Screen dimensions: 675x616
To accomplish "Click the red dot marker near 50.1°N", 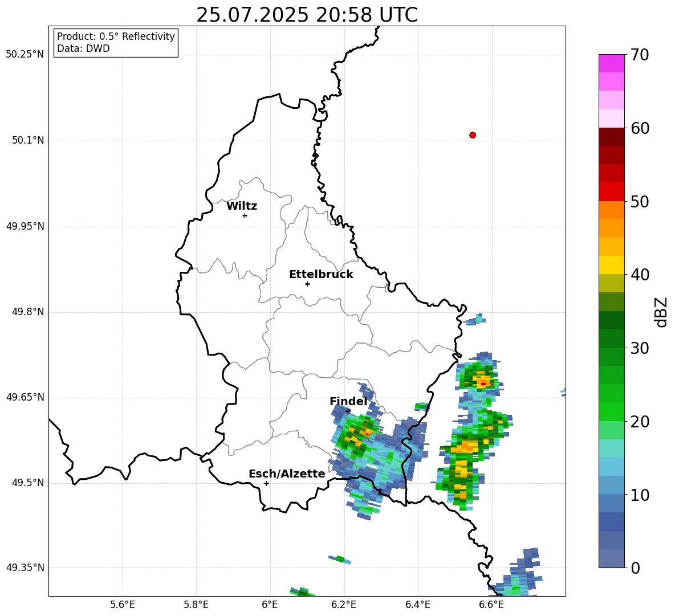I will pos(472,135).
